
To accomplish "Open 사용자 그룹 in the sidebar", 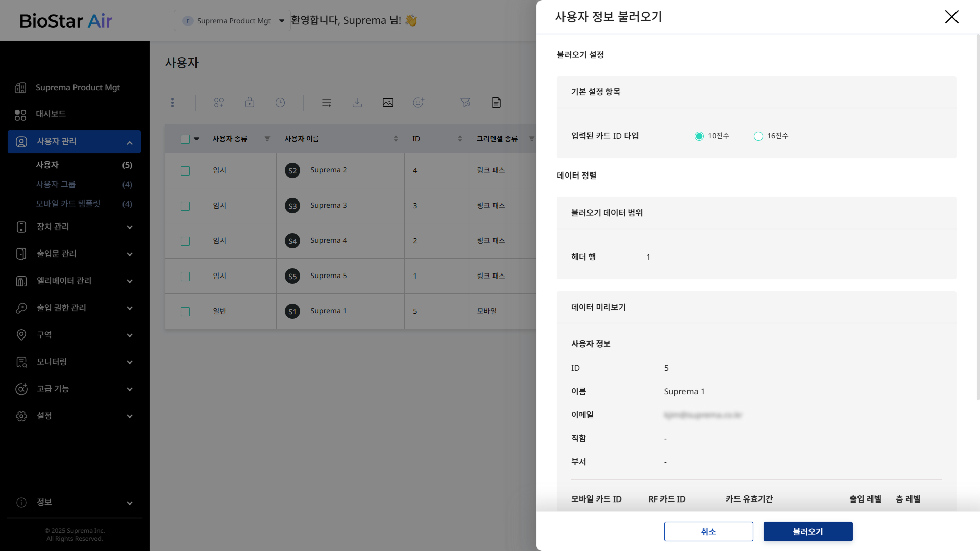I will (56, 184).
